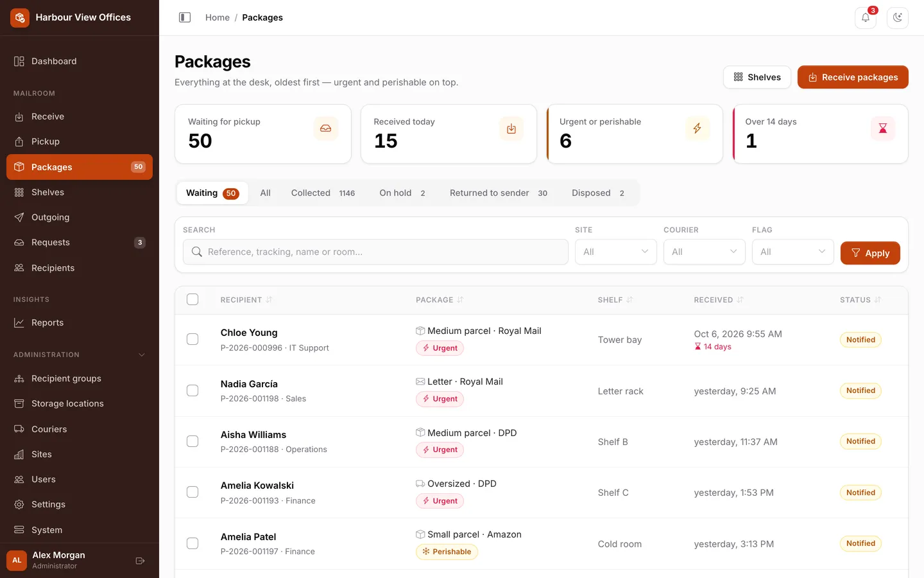Tick the checkbox for Nadia García

(193, 390)
